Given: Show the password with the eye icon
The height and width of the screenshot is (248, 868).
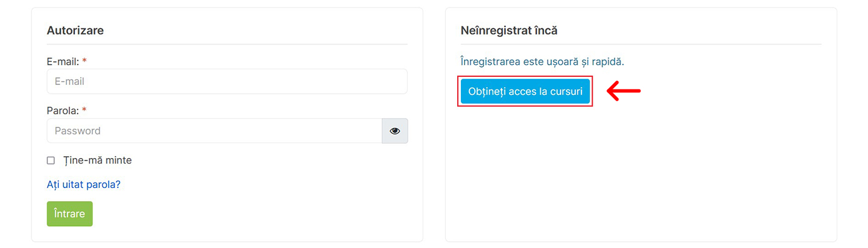Looking at the screenshot, I should pyautogui.click(x=395, y=131).
